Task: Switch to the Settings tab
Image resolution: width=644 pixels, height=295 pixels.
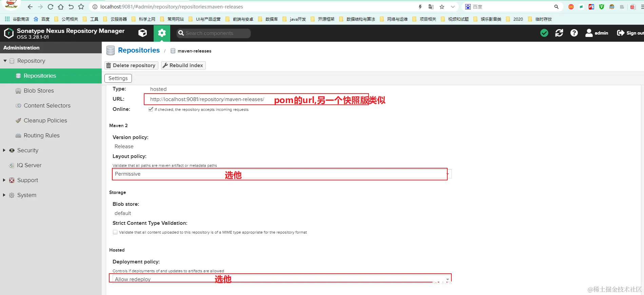Action: 118,78
